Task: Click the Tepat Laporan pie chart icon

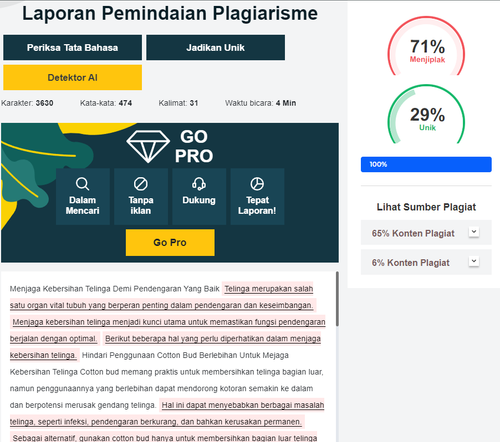Action: pyautogui.click(x=257, y=184)
